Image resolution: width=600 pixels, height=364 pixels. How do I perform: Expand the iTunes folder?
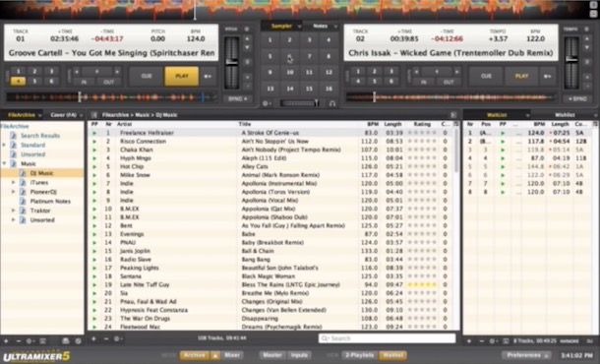pos(14,183)
